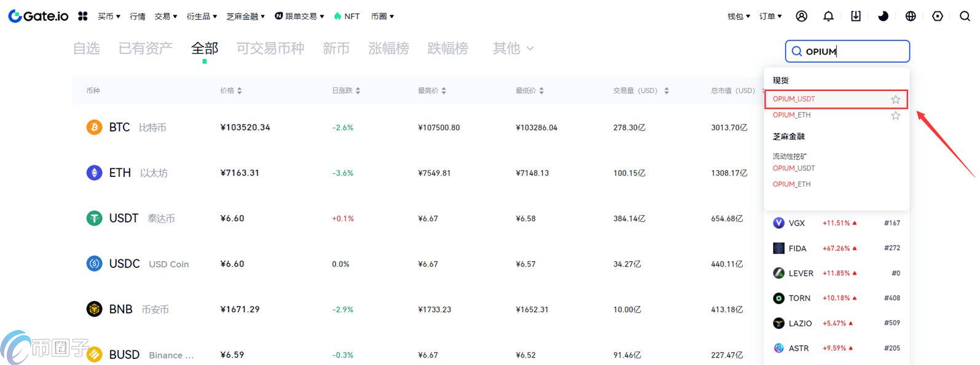Open the language globe icon
This screenshot has height=365, width=980.
point(911,16)
